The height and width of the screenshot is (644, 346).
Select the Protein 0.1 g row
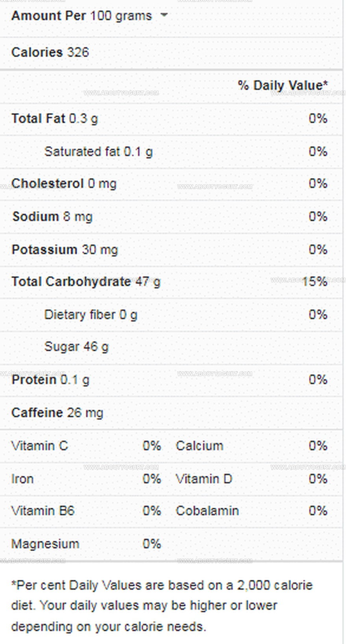point(171,380)
